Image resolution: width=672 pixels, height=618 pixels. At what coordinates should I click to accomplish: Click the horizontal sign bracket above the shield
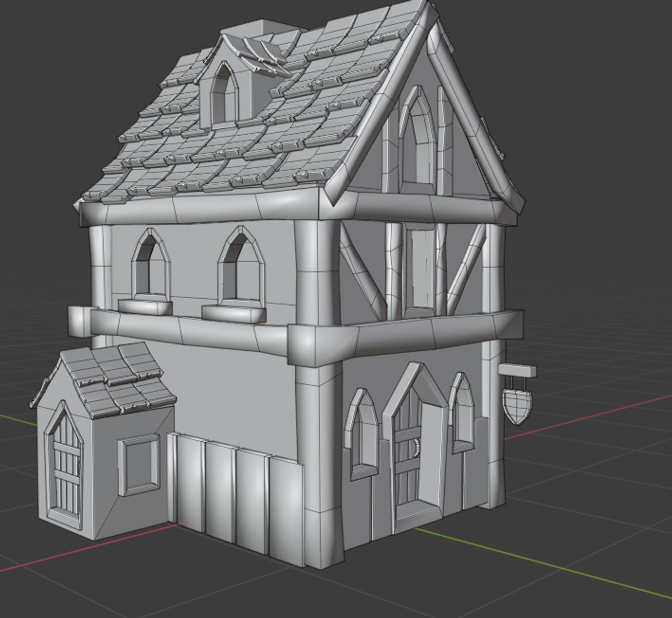pyautogui.click(x=517, y=371)
